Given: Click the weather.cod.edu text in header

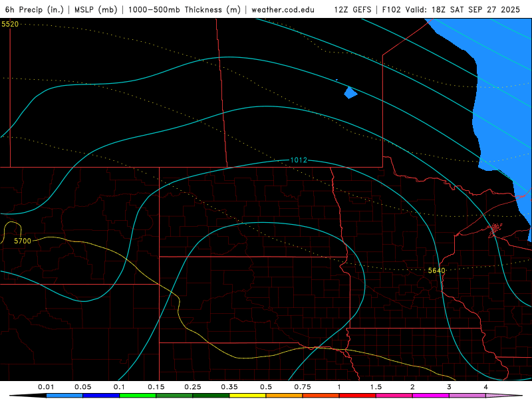Looking at the screenshot, I should [x=283, y=9].
